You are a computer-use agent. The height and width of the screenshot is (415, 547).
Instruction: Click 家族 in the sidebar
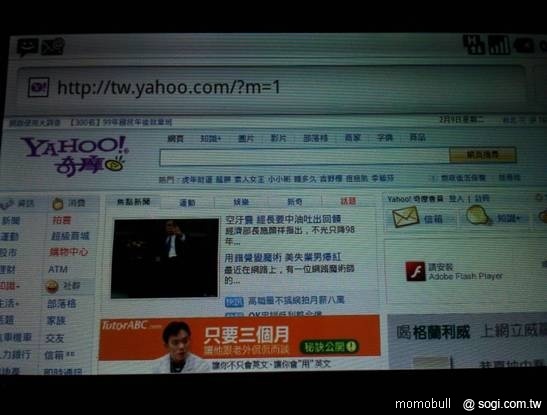pyautogui.click(x=56, y=321)
